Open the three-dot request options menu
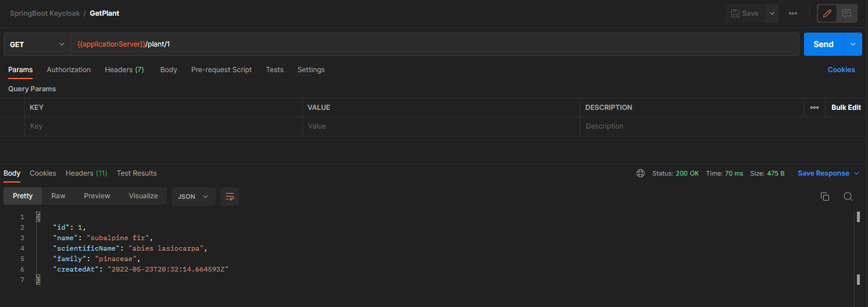The height and width of the screenshot is (307, 868). point(793,13)
